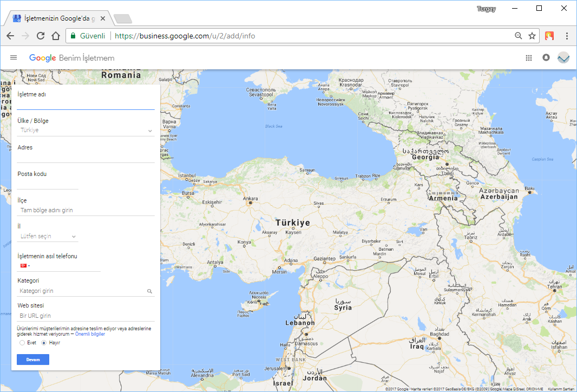The height and width of the screenshot is (392, 577).
Task: Open Önemli bilgiler link
Action: pos(90,334)
